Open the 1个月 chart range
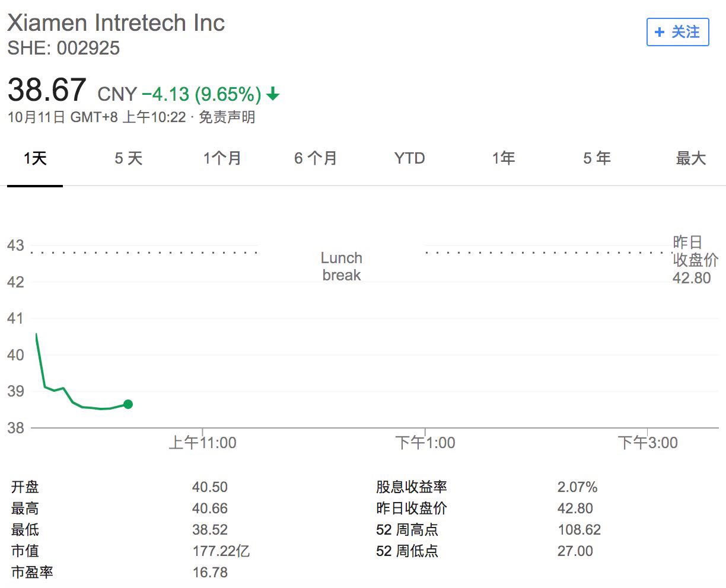Image resolution: width=726 pixels, height=588 pixels. coord(222,158)
